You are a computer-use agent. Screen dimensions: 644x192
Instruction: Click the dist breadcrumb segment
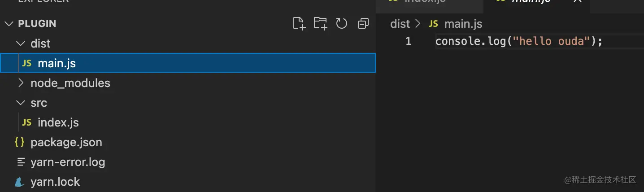click(x=400, y=24)
